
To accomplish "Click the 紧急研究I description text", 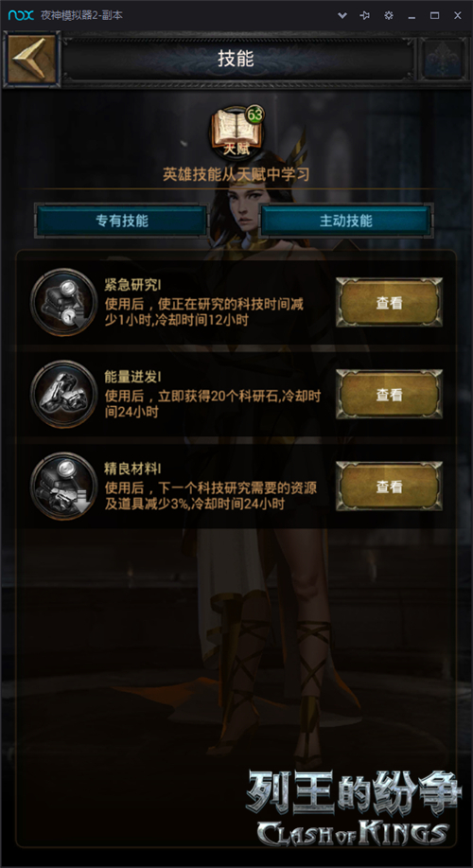I will tap(204, 311).
